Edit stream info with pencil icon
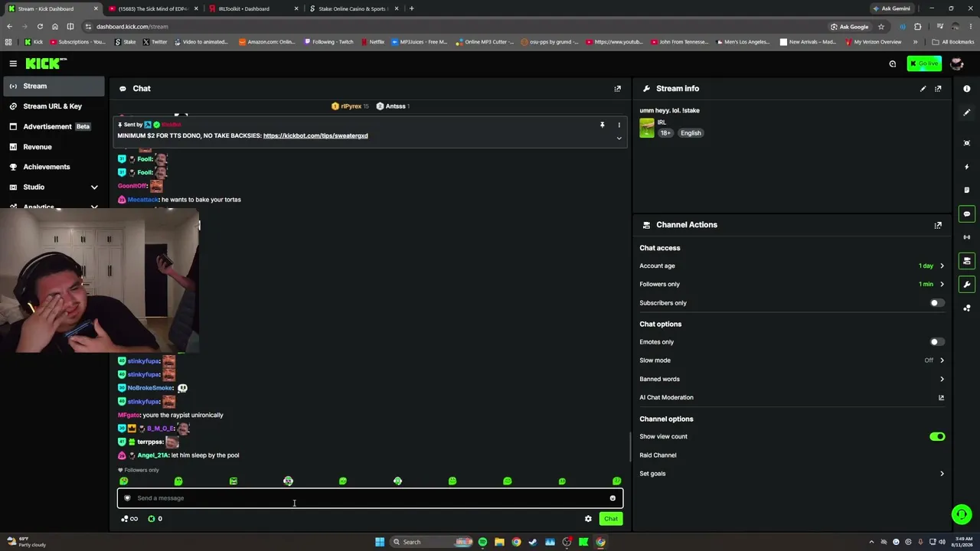 point(923,89)
